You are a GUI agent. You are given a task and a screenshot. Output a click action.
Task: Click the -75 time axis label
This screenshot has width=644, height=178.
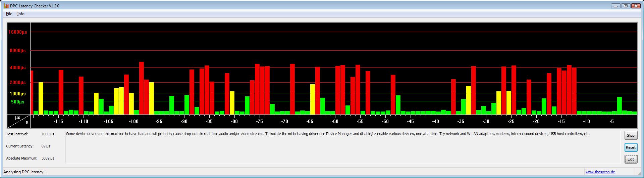pyautogui.click(x=260, y=121)
